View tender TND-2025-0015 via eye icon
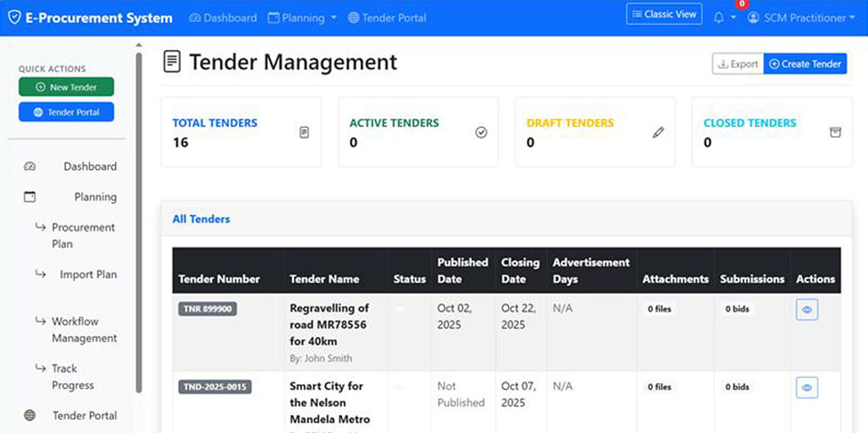 click(806, 388)
